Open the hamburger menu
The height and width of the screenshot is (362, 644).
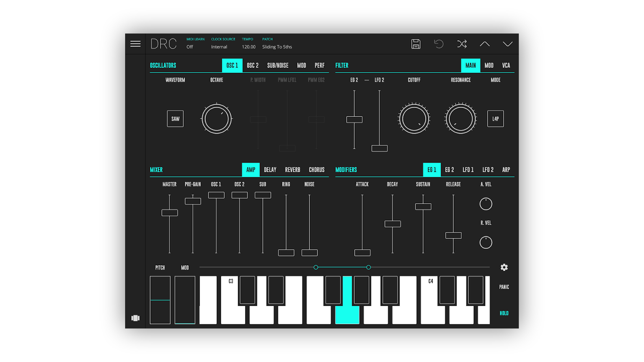tap(135, 44)
